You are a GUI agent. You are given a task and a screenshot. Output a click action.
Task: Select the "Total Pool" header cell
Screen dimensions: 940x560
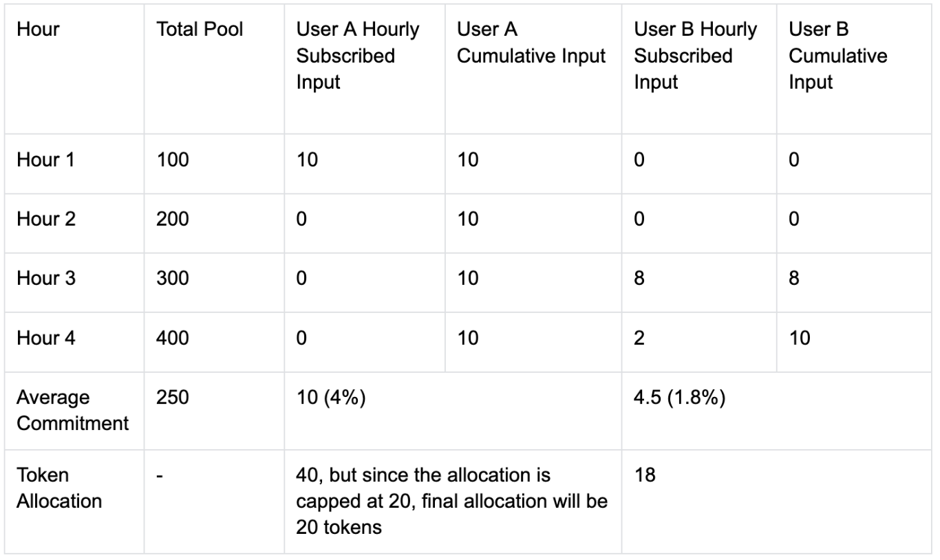[200, 30]
